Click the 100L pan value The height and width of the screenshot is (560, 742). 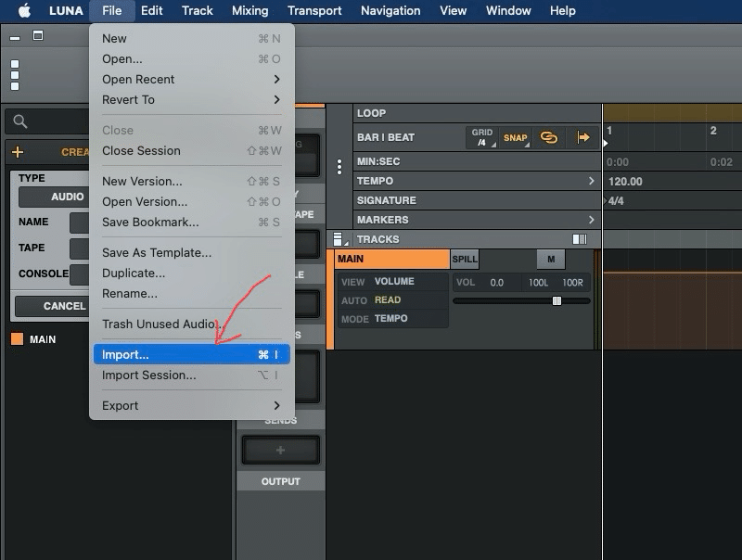click(538, 283)
